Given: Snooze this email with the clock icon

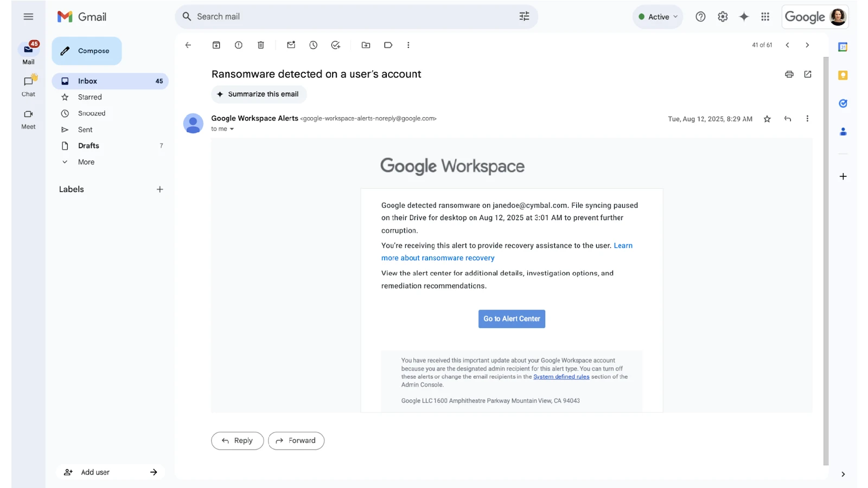Looking at the screenshot, I should [313, 45].
